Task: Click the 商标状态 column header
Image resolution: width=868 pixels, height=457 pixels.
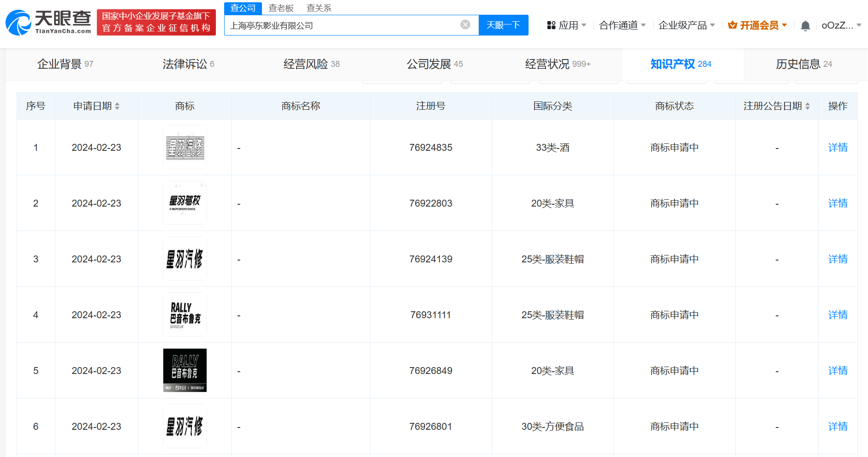Action: (x=674, y=106)
